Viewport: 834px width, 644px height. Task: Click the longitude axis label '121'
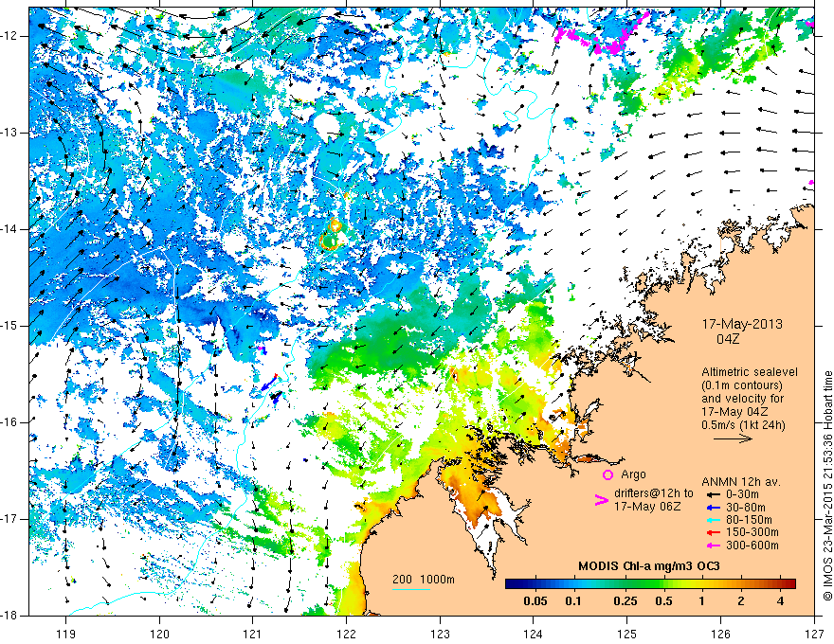(x=253, y=634)
